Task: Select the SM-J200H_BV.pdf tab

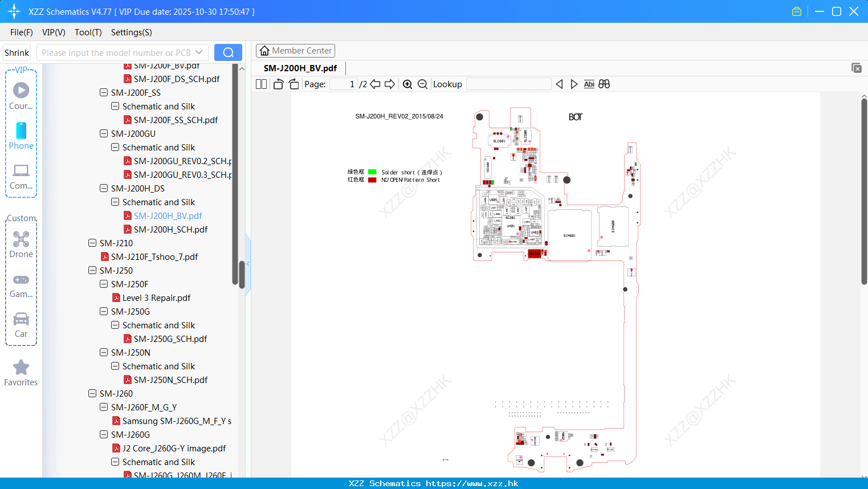Action: pos(300,68)
